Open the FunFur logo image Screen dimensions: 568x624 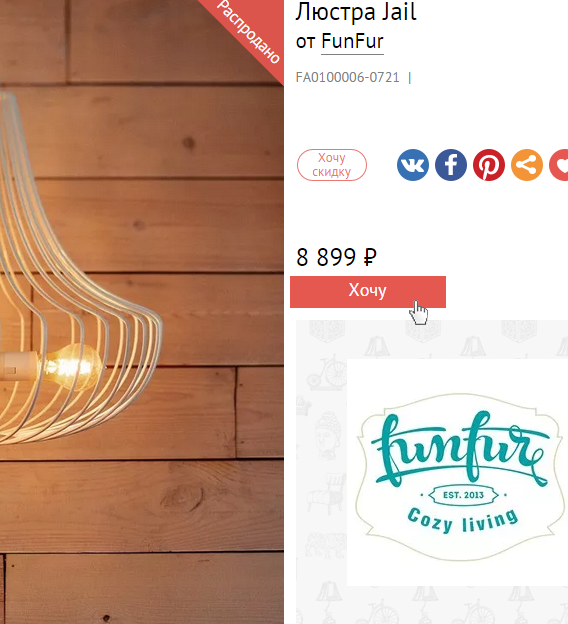coord(457,472)
